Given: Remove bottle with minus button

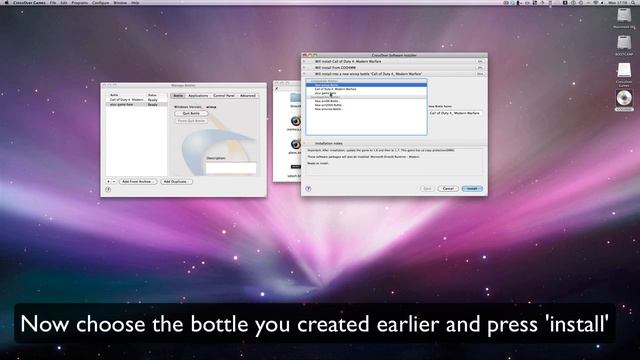Looking at the screenshot, I should pos(114,181).
